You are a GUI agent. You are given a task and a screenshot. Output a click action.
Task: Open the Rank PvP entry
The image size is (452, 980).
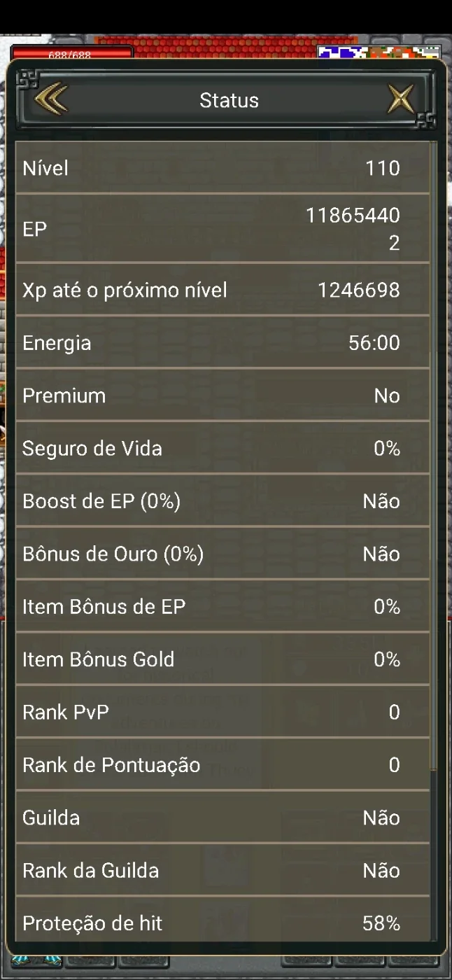223,712
